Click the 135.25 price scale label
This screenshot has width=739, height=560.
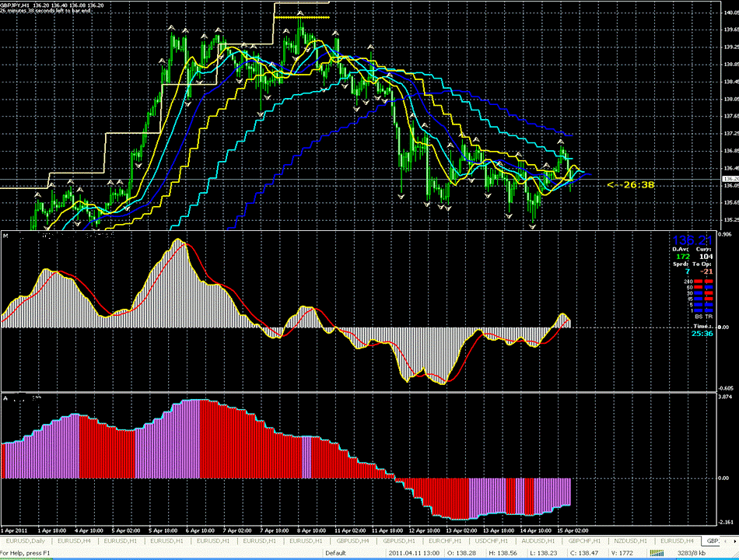(x=730, y=219)
